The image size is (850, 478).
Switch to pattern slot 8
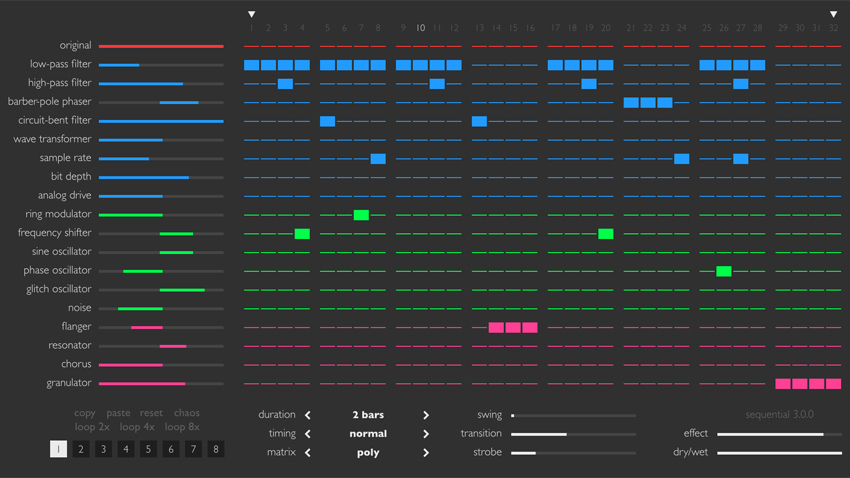216,449
